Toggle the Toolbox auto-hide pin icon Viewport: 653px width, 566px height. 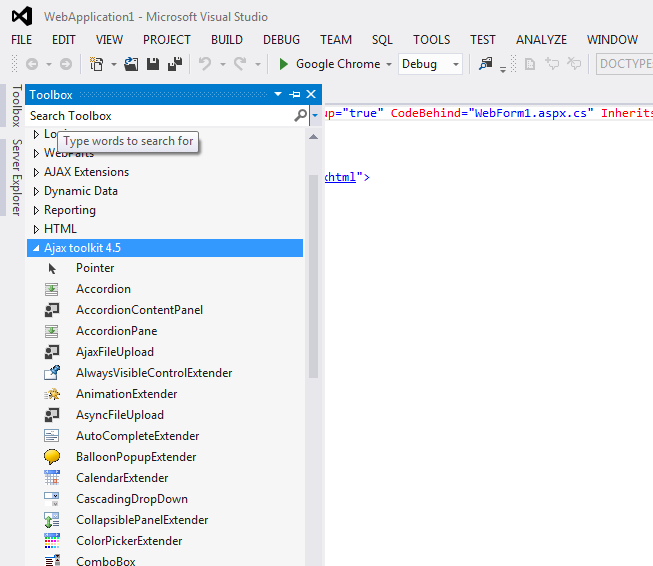(x=294, y=95)
